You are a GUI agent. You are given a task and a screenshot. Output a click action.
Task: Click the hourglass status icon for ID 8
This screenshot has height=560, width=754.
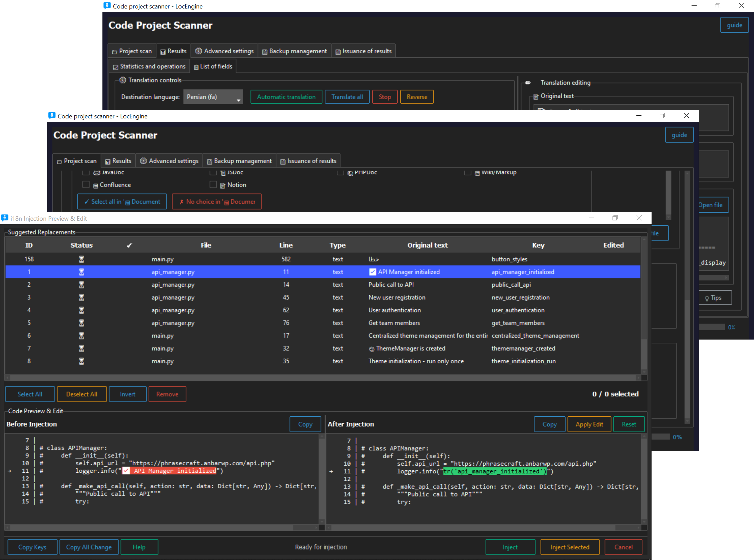pyautogui.click(x=81, y=361)
